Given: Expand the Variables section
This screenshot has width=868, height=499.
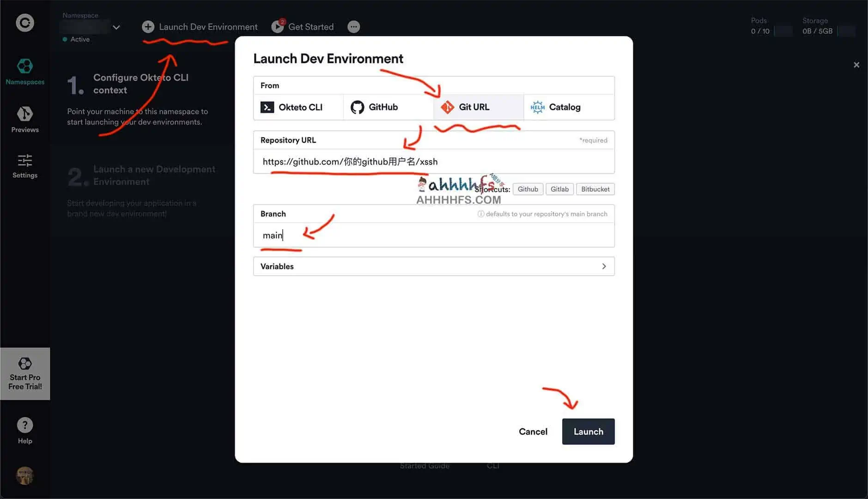Looking at the screenshot, I should tap(433, 266).
